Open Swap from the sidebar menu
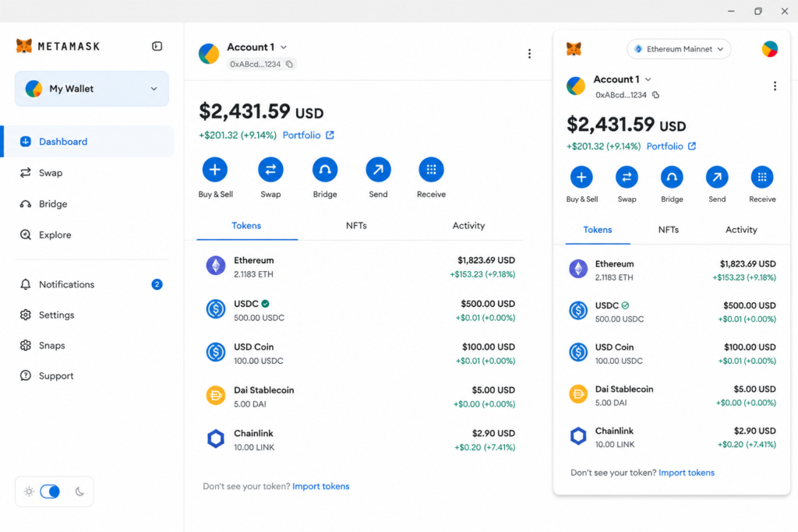This screenshot has width=798, height=532. click(x=51, y=173)
